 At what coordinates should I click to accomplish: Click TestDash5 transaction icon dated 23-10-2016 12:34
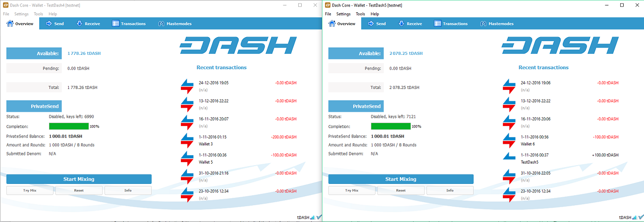coord(509,194)
